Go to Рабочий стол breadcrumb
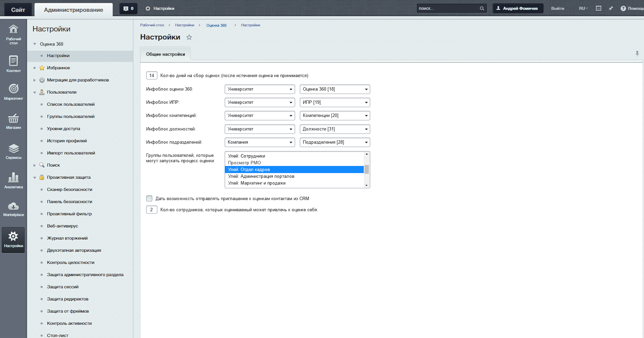The width and height of the screenshot is (644, 338). coord(152,25)
